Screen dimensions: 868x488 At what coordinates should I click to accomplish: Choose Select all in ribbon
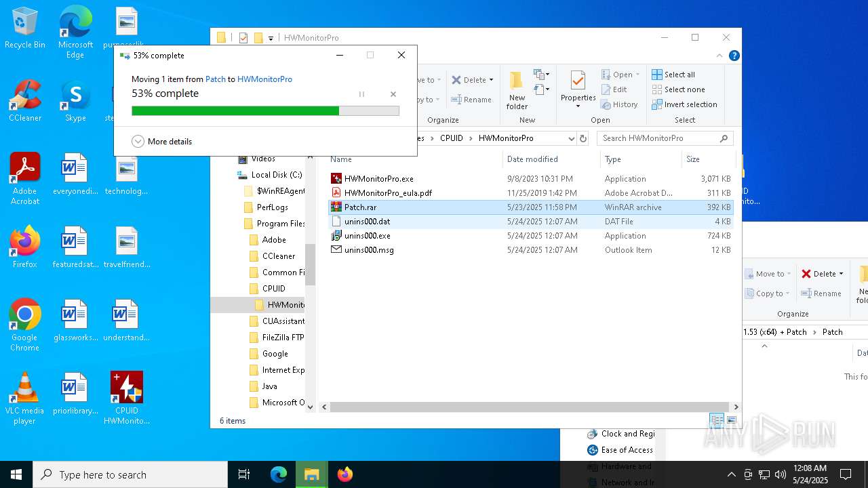point(673,75)
